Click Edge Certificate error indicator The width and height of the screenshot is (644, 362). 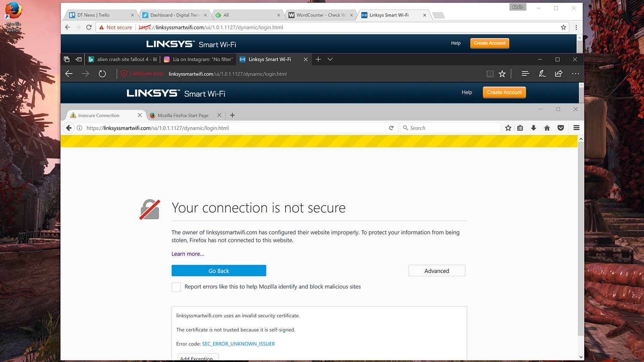point(142,74)
